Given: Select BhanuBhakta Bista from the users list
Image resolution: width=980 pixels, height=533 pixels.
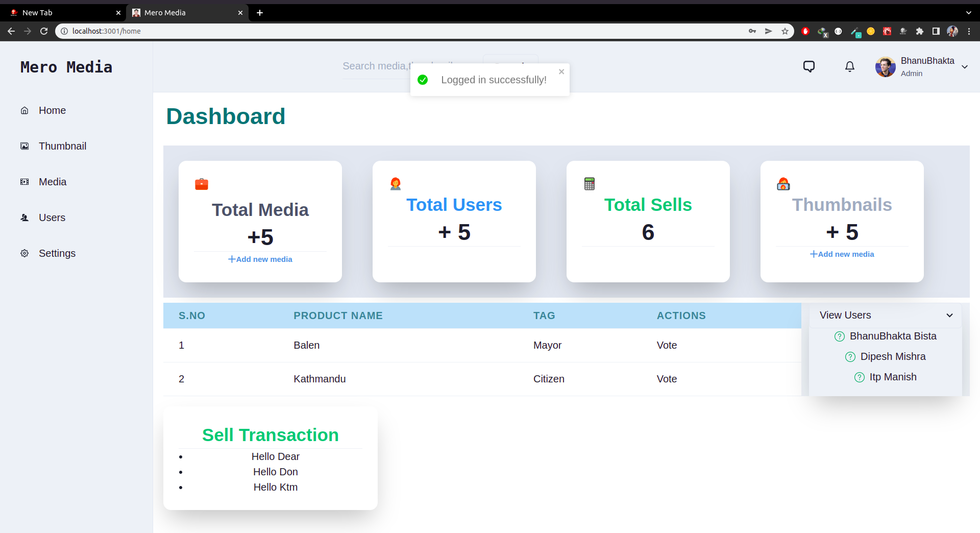Looking at the screenshot, I should 892,336.
